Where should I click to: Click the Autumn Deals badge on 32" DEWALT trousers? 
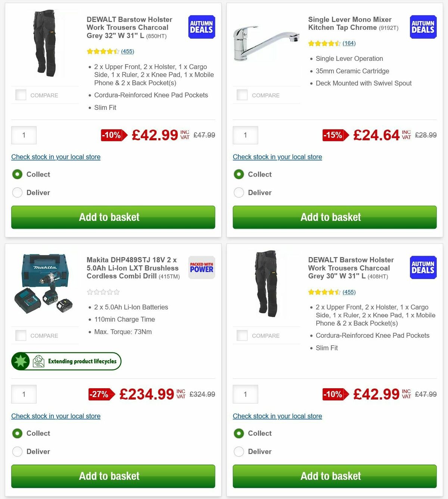tap(201, 26)
